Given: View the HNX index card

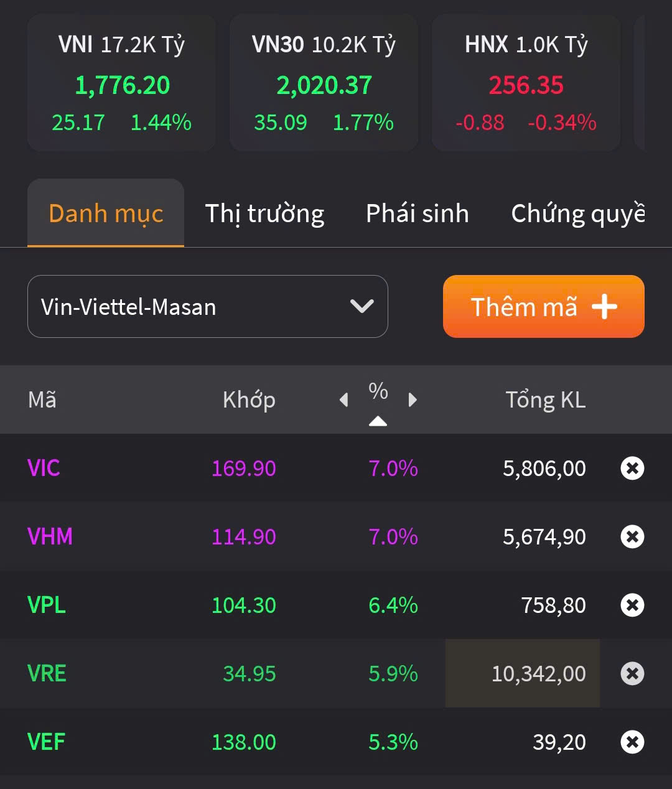Looking at the screenshot, I should (526, 83).
